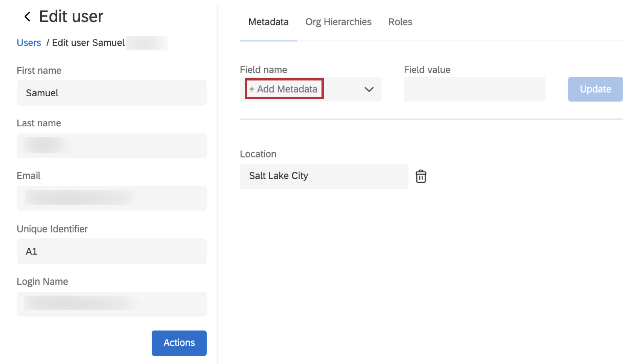The width and height of the screenshot is (640, 364).
Task: Go to the Roles tab
Action: coord(400,22)
